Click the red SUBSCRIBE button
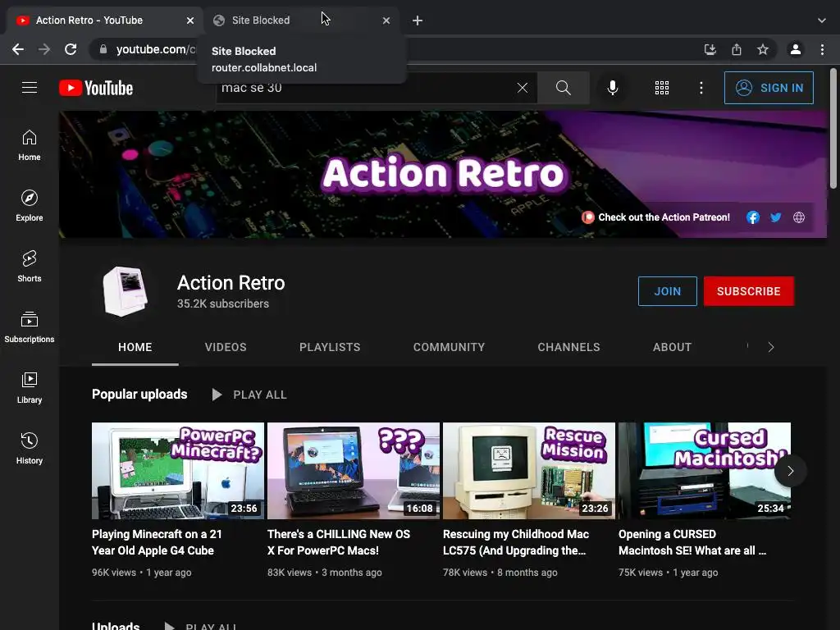840x630 pixels. [x=748, y=291]
